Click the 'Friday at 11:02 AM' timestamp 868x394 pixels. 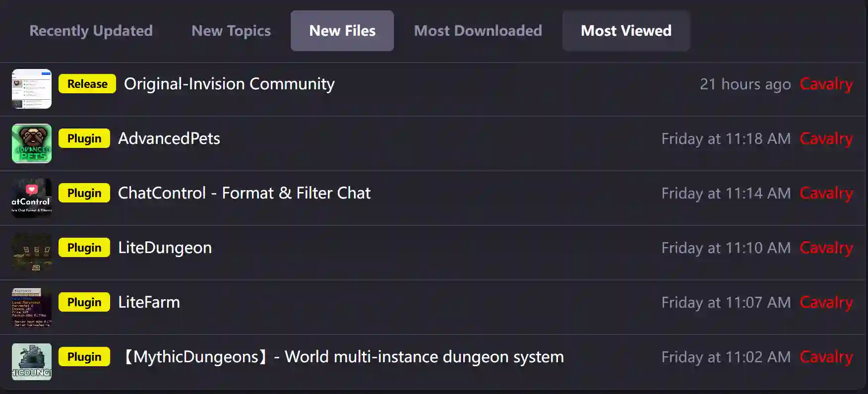726,357
